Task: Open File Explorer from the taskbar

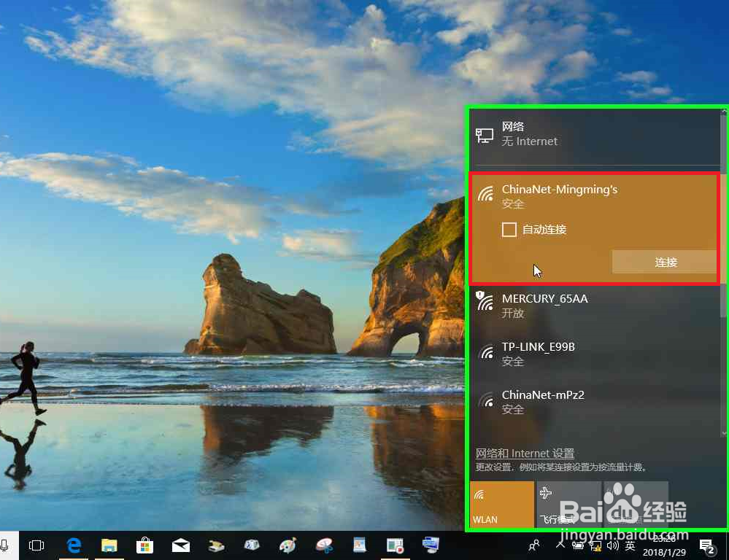Action: [x=109, y=545]
